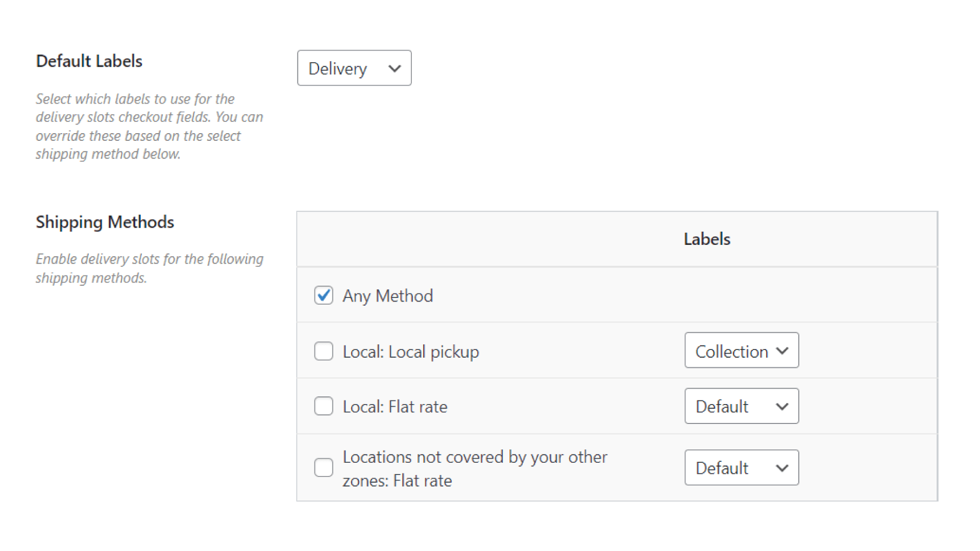Click the checkmark in the Any Method box
The width and height of the screenshot is (980, 551).
coord(323,295)
